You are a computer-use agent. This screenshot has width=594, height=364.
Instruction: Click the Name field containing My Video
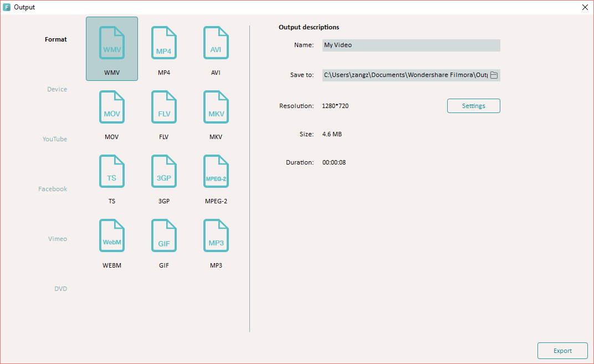click(x=411, y=45)
